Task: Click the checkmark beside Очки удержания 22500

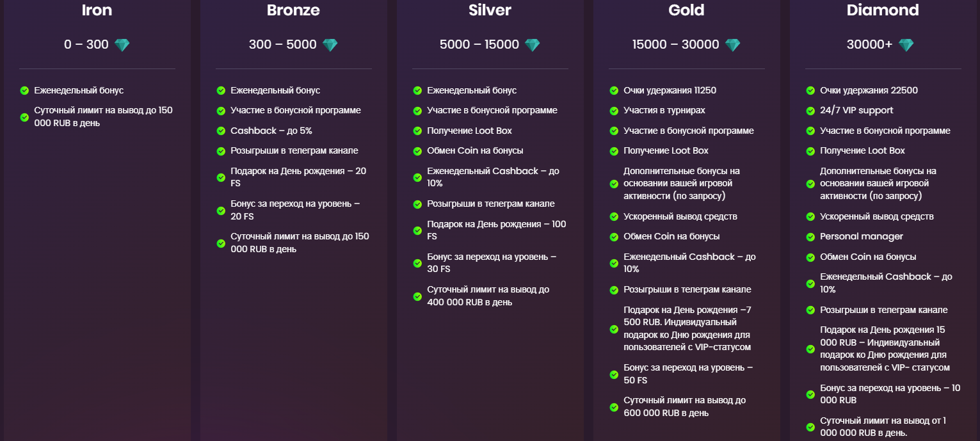Action: click(x=810, y=91)
